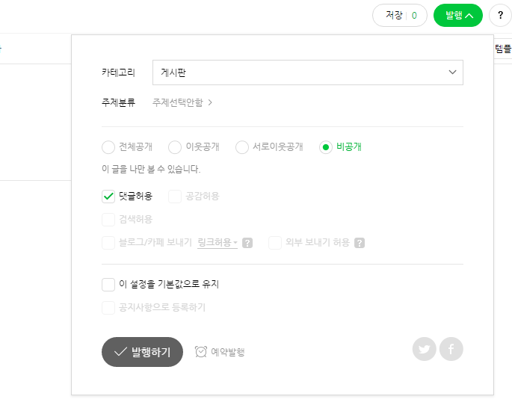
Task: Choose the 비공개 radio option
Action: pos(326,147)
